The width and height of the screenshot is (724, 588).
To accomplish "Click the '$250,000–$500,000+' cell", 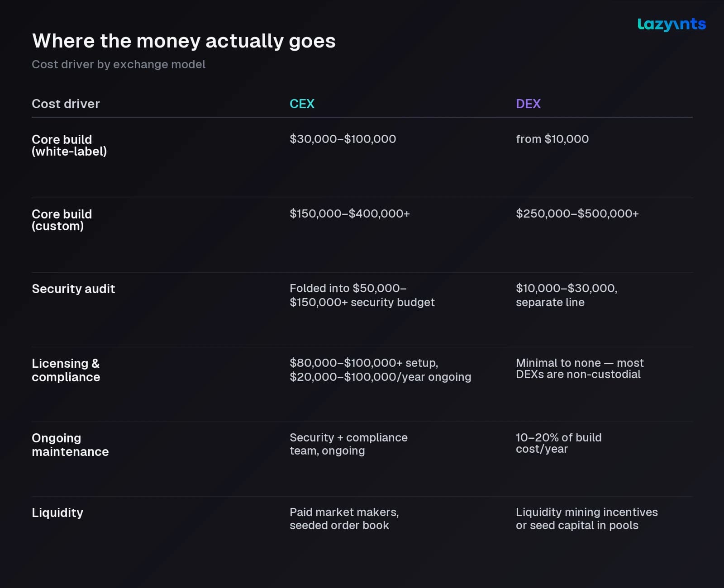I will (577, 213).
